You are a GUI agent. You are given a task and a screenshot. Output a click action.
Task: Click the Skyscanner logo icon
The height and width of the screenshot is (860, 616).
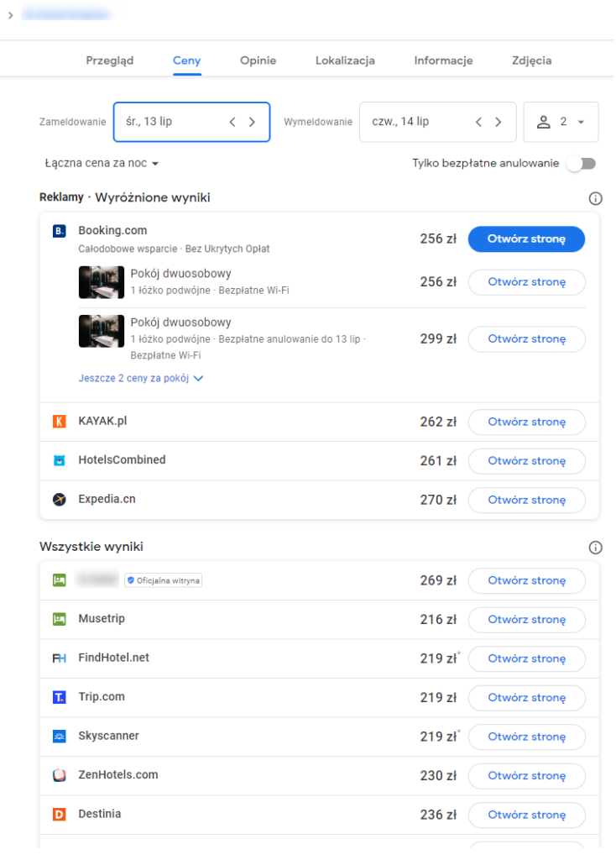60,736
